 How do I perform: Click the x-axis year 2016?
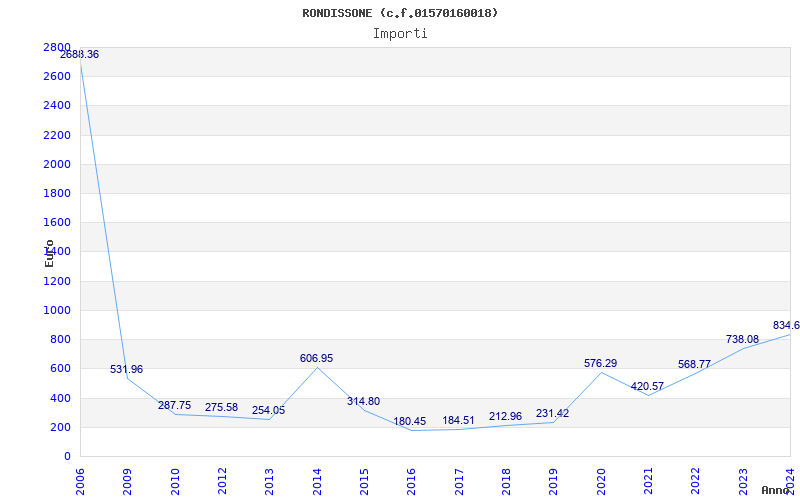[x=412, y=482]
